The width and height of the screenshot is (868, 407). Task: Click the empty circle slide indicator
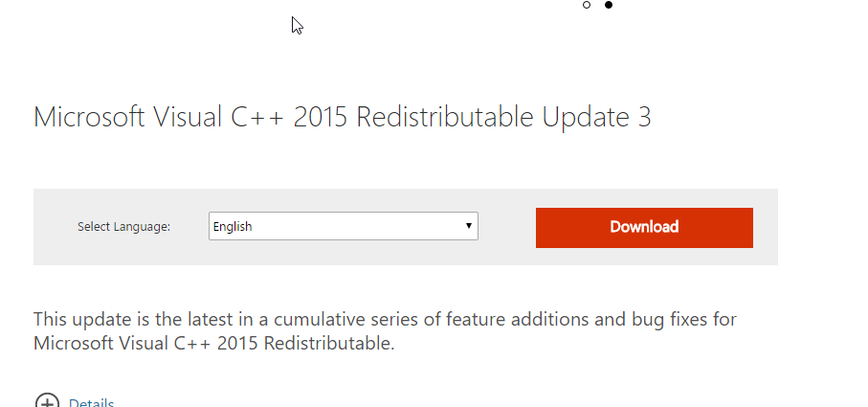coord(587,5)
